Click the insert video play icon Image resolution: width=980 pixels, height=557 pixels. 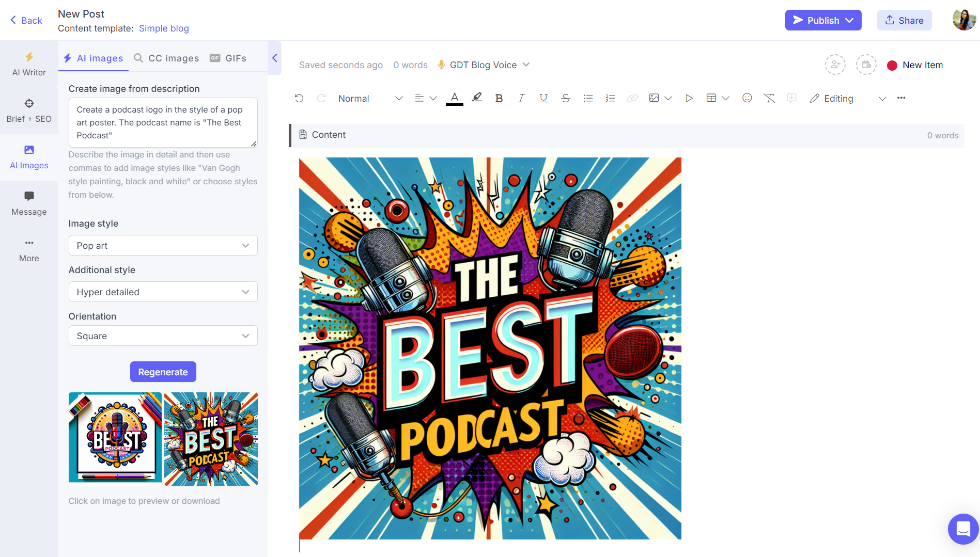point(689,98)
